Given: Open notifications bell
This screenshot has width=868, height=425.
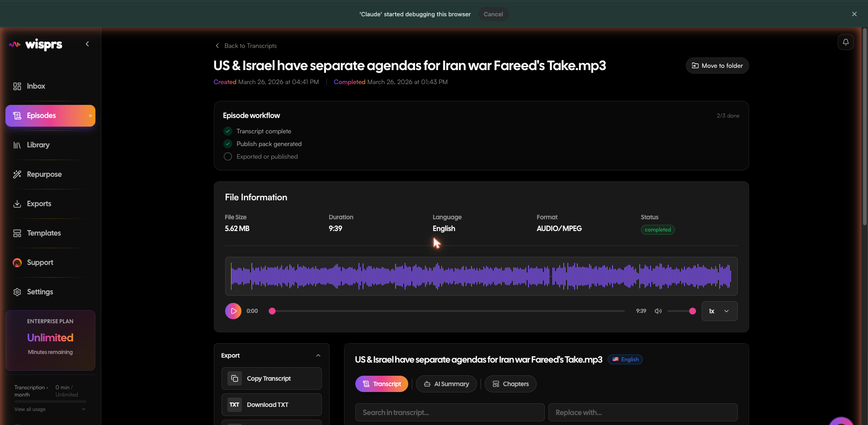Looking at the screenshot, I should tap(845, 42).
